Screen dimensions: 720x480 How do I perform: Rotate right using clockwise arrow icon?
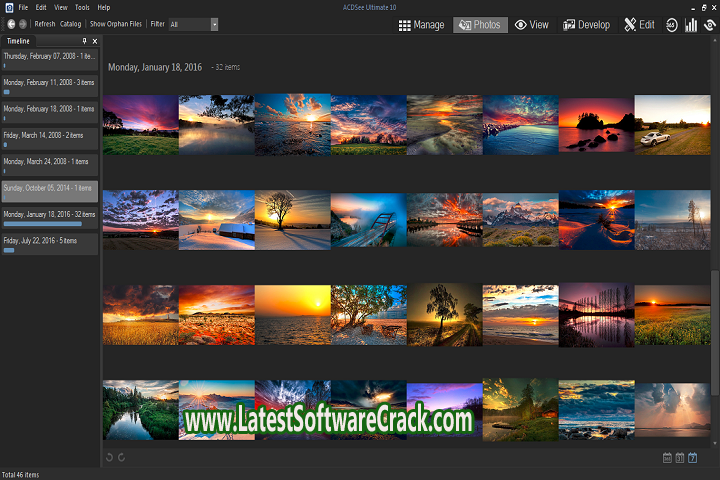121,457
